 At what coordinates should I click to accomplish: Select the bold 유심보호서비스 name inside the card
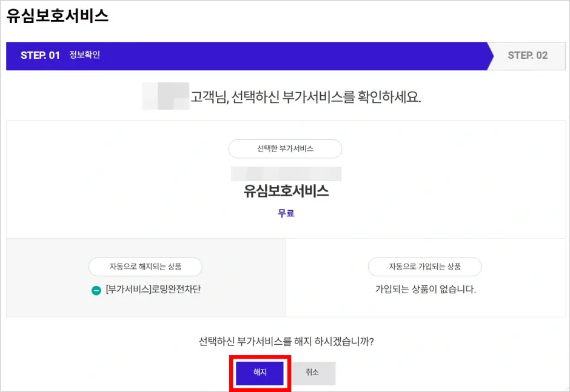click(x=286, y=191)
